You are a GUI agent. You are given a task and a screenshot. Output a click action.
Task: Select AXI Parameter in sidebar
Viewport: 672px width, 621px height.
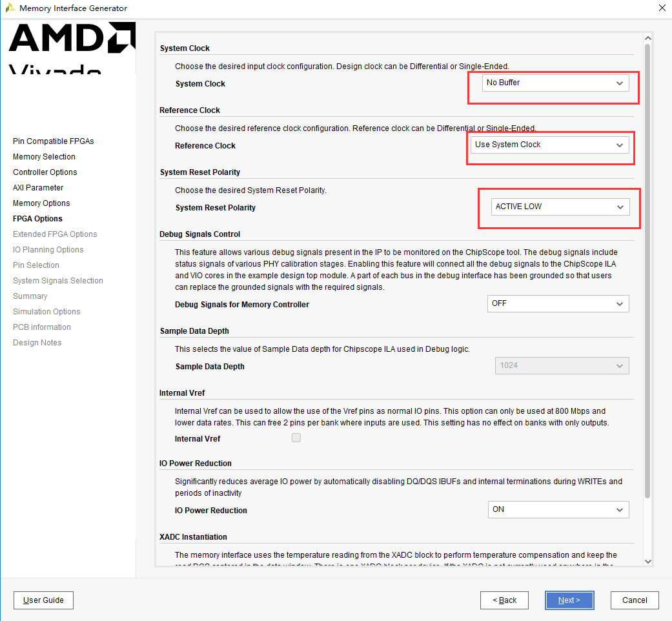[38, 187]
